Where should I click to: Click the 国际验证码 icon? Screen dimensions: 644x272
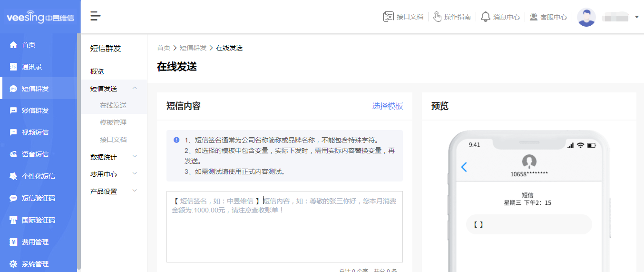pos(13,220)
